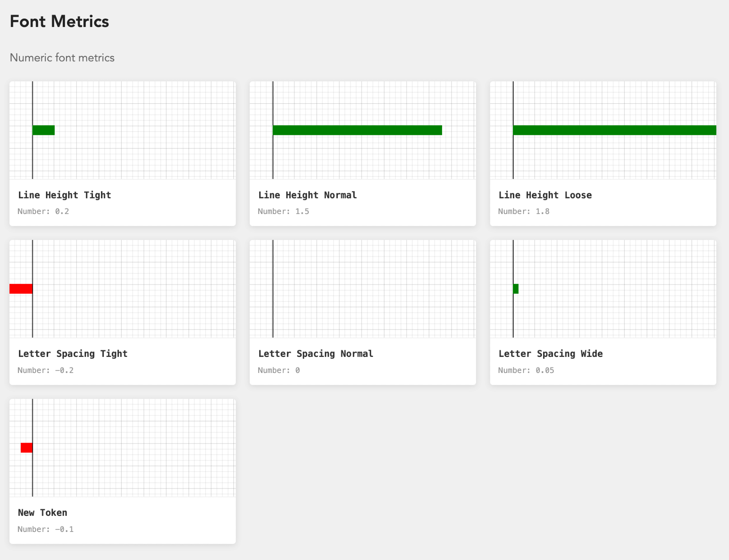Click the Number: 1.5 value text
The width and height of the screenshot is (729, 560).
coord(283,211)
